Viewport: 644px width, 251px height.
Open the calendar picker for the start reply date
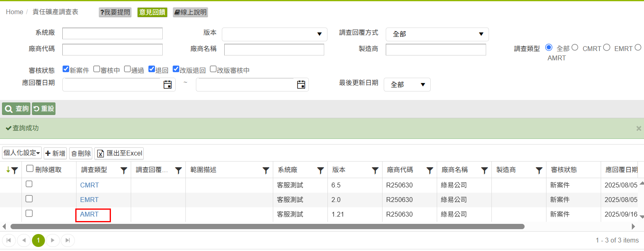pyautogui.click(x=167, y=85)
